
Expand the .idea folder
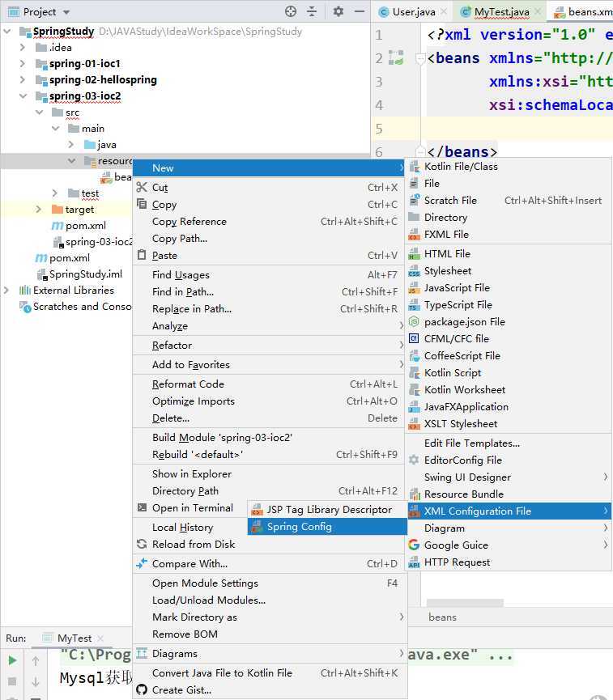coord(23,47)
